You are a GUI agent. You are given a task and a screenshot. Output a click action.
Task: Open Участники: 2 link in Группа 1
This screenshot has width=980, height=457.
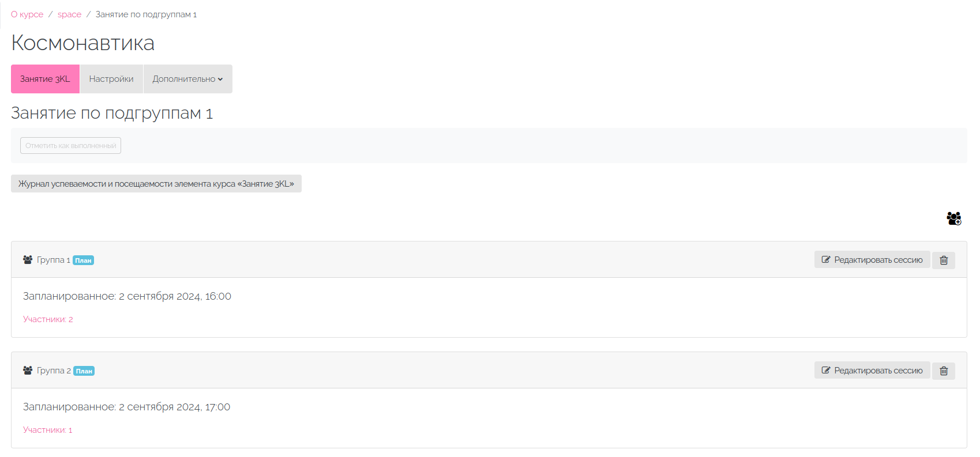[48, 319]
